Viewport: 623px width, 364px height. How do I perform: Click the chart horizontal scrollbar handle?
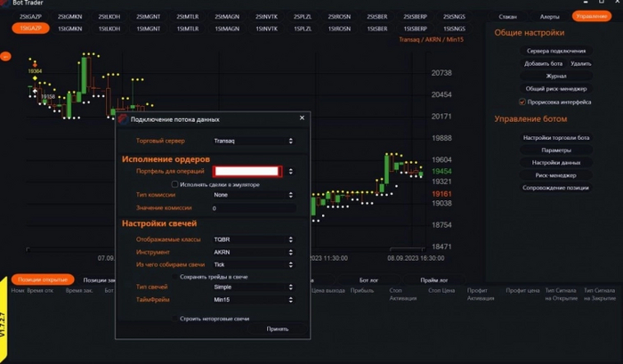coord(407,249)
